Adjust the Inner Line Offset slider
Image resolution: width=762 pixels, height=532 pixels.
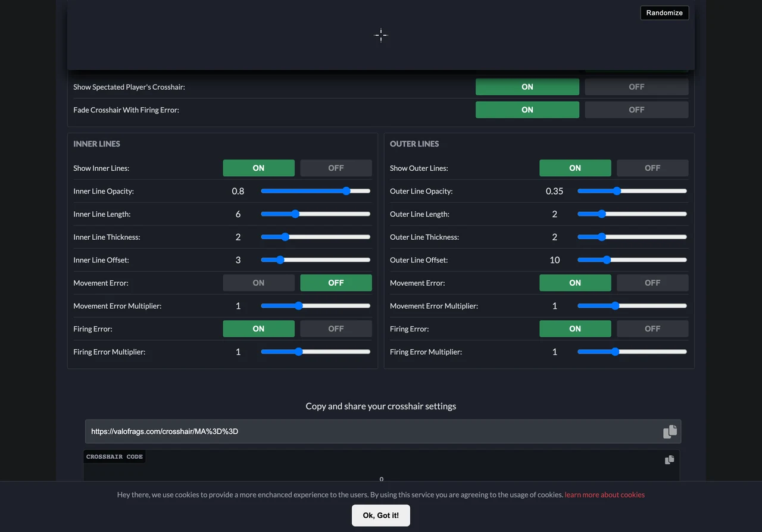(x=316, y=260)
